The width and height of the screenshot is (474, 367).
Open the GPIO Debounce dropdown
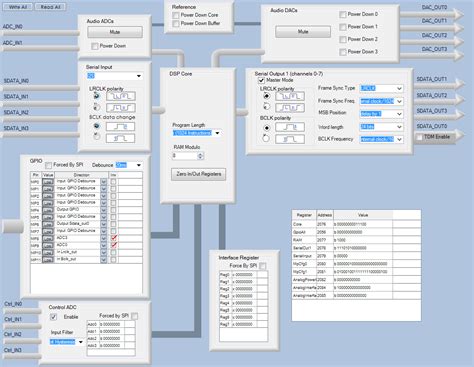[x=139, y=165]
